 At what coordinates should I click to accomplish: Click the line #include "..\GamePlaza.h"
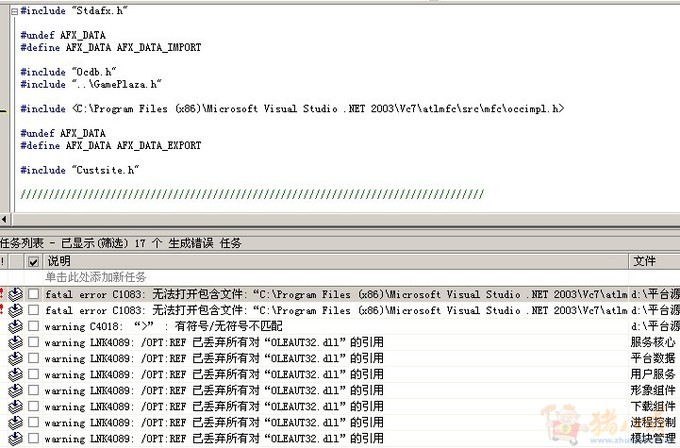[91, 84]
